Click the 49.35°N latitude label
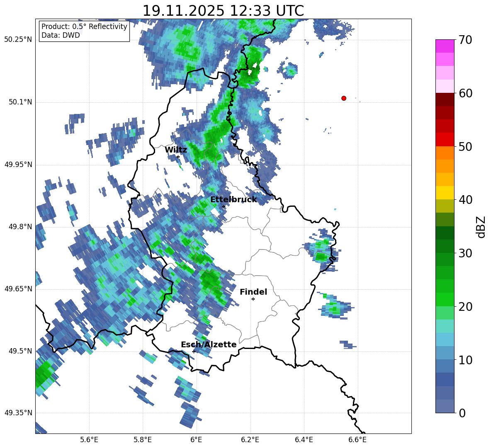Viewport: 491px width, 448px height. point(18,413)
